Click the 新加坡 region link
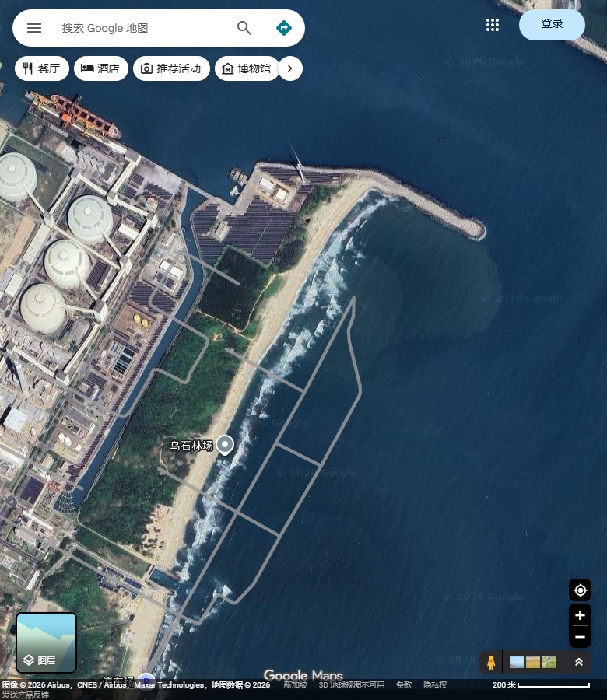This screenshot has height=700, width=607. tap(295, 684)
